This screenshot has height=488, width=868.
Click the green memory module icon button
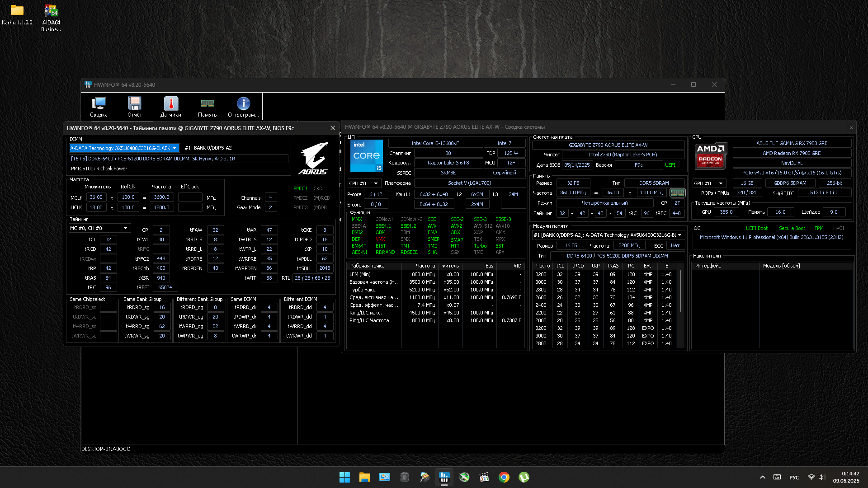[677, 193]
